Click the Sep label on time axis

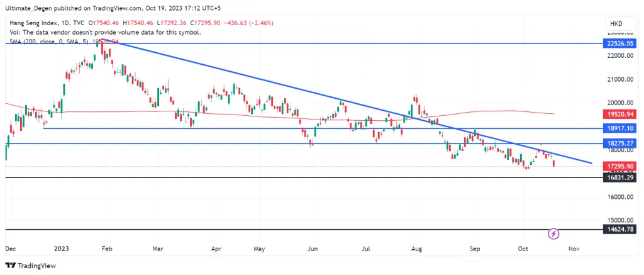point(475,249)
